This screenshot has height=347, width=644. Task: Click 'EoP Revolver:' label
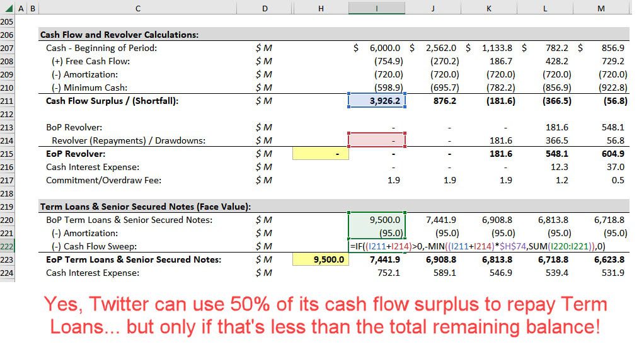coord(76,154)
